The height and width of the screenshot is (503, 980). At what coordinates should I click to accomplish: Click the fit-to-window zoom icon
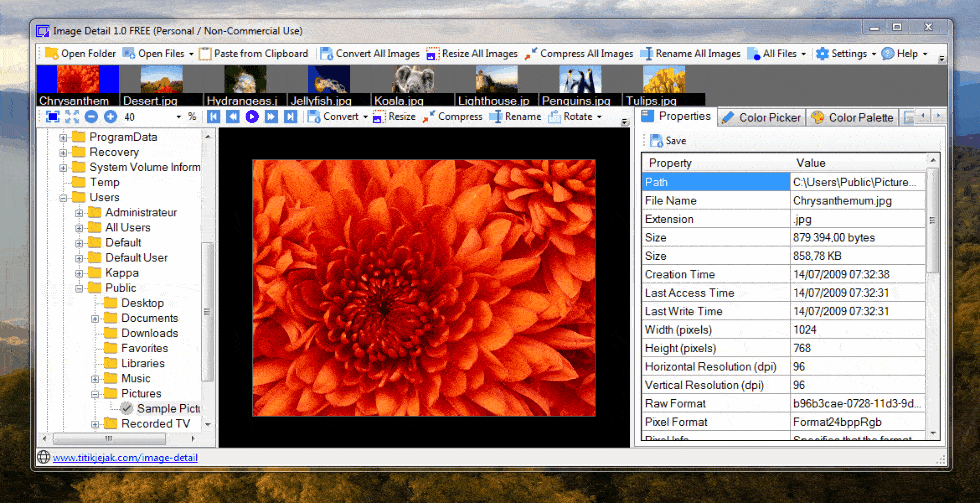52,117
